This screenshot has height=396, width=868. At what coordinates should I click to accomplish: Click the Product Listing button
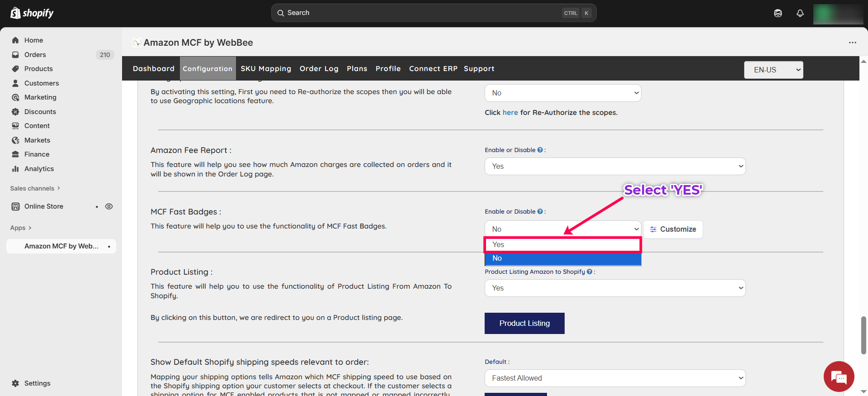coord(524,323)
